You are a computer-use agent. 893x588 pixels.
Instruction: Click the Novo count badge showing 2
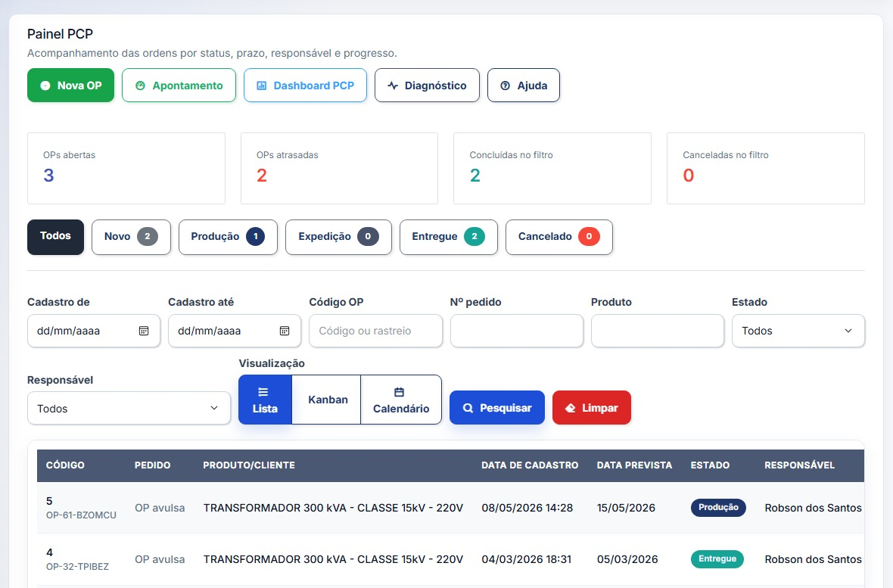(x=147, y=236)
